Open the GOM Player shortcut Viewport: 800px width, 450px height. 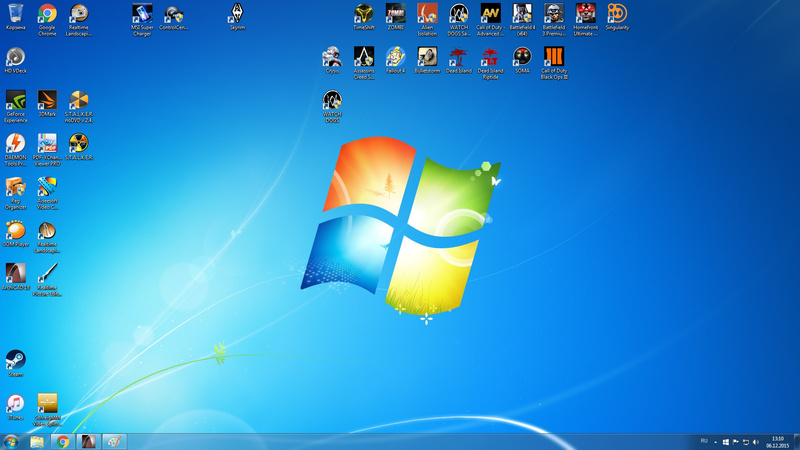(15, 231)
